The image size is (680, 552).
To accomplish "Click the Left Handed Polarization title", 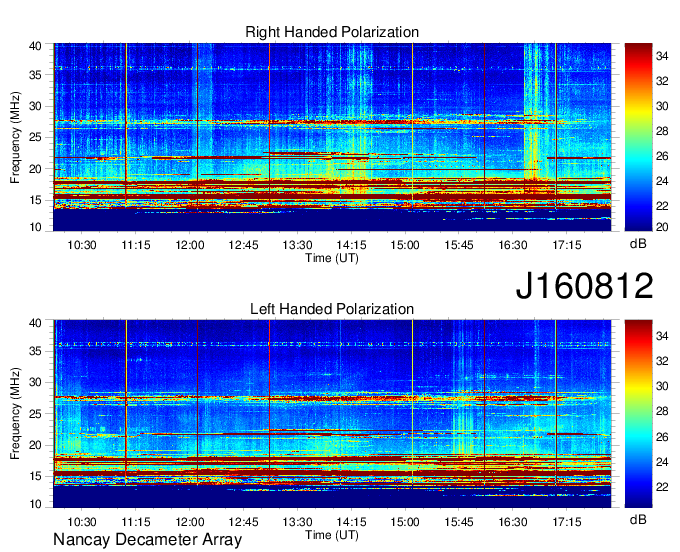I will tap(332, 309).
